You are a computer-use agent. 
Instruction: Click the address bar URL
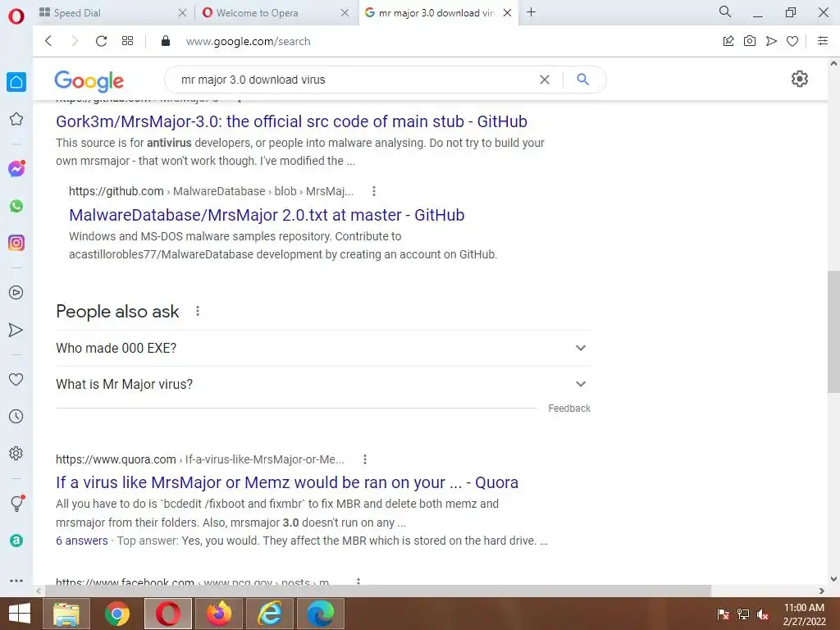tap(248, 41)
